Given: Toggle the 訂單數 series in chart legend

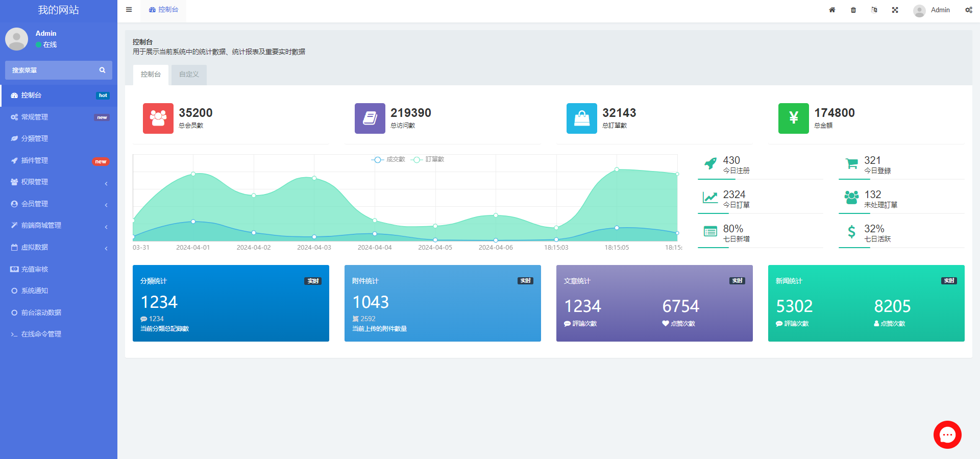Looking at the screenshot, I should [x=428, y=160].
